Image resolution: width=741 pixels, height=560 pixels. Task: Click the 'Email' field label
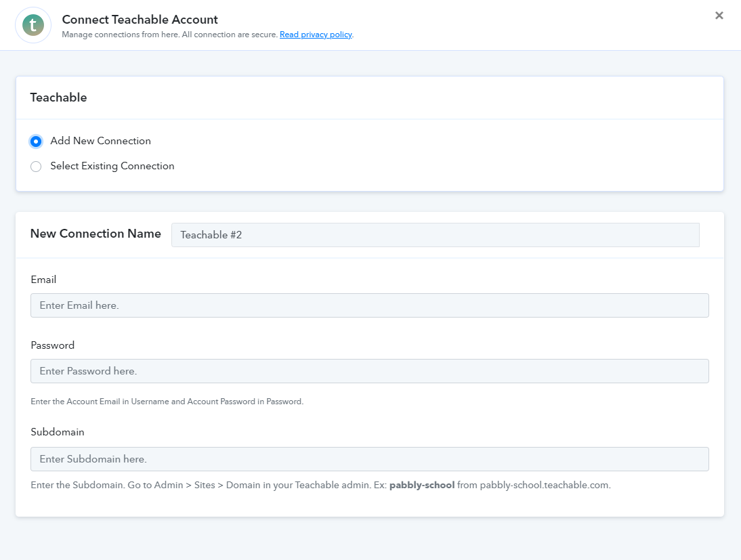pos(43,280)
